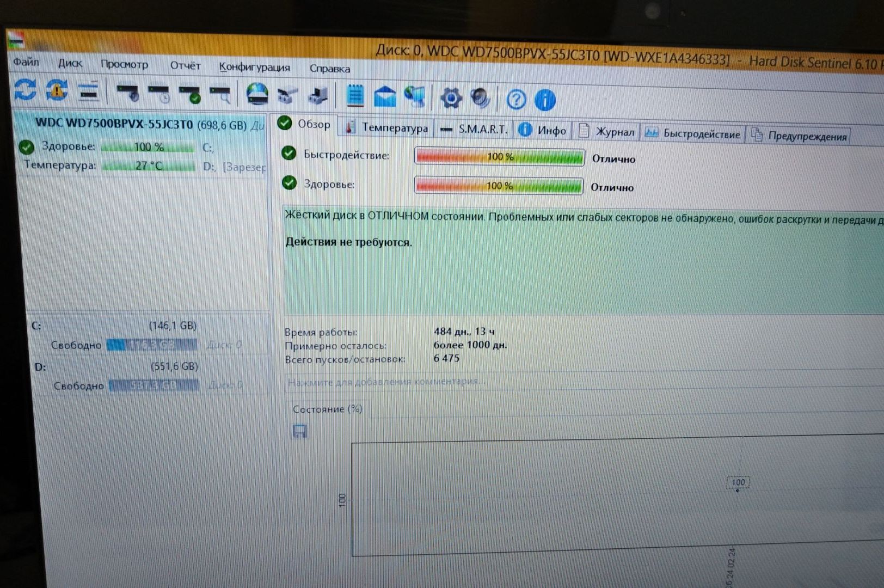
Task: Click the blue question mark help icon
Action: tap(516, 100)
